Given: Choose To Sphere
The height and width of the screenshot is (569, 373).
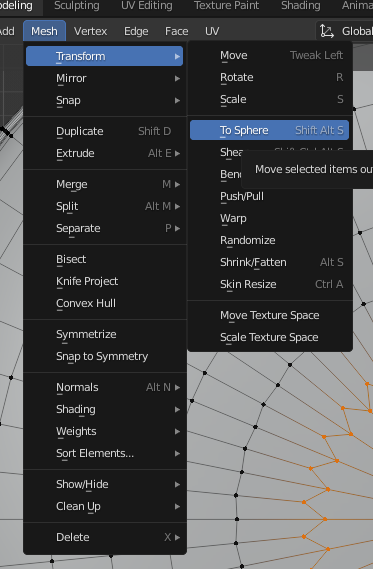Looking at the screenshot, I should (x=270, y=130).
